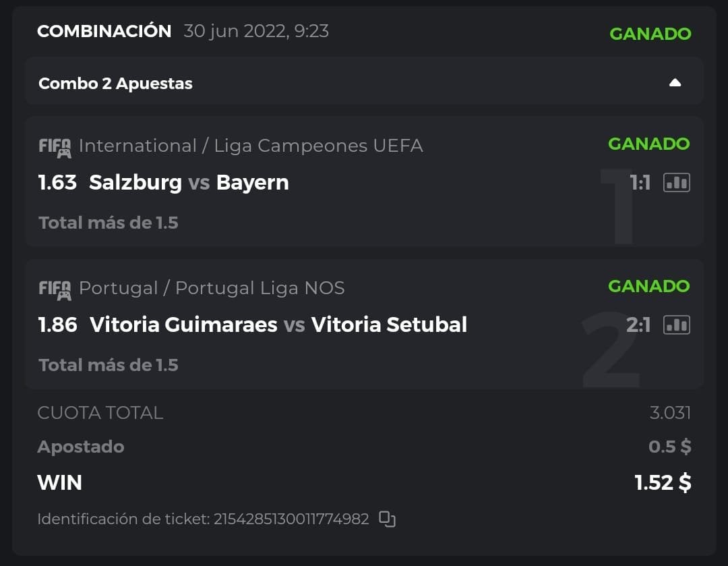Click the WIN amount 1.52 $
This screenshot has height=566, width=728.
663,482
